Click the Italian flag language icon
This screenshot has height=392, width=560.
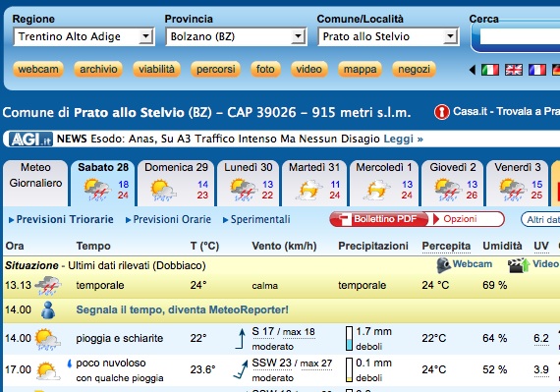click(x=490, y=70)
